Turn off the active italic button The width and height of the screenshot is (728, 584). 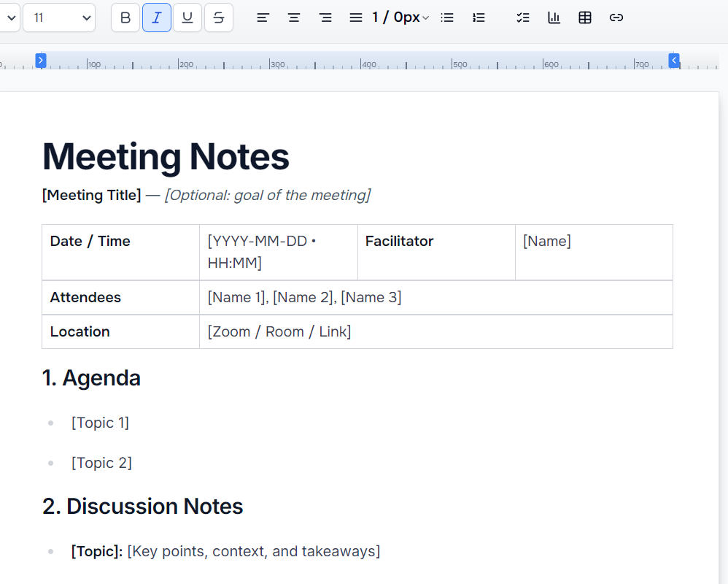pyautogui.click(x=157, y=18)
